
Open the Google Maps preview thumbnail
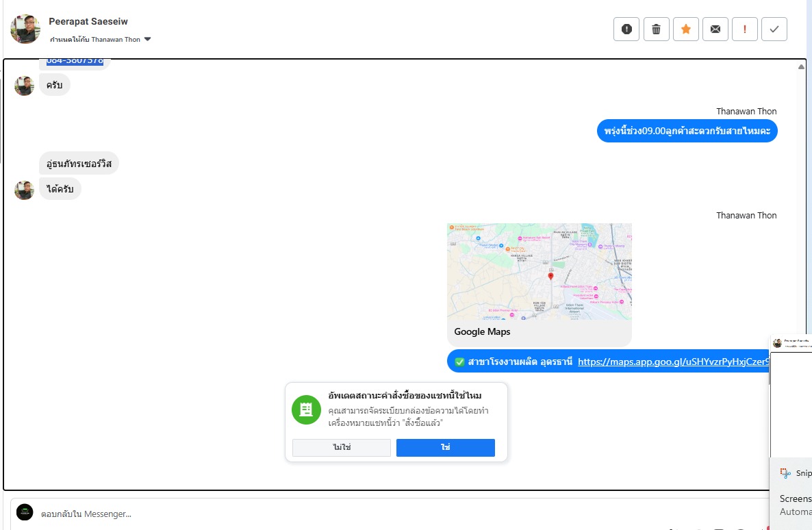click(539, 272)
